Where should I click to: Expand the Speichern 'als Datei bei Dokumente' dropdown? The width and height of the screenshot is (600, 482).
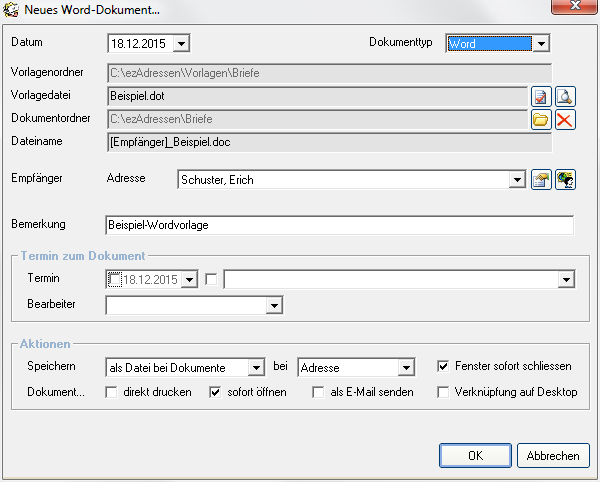tap(256, 368)
